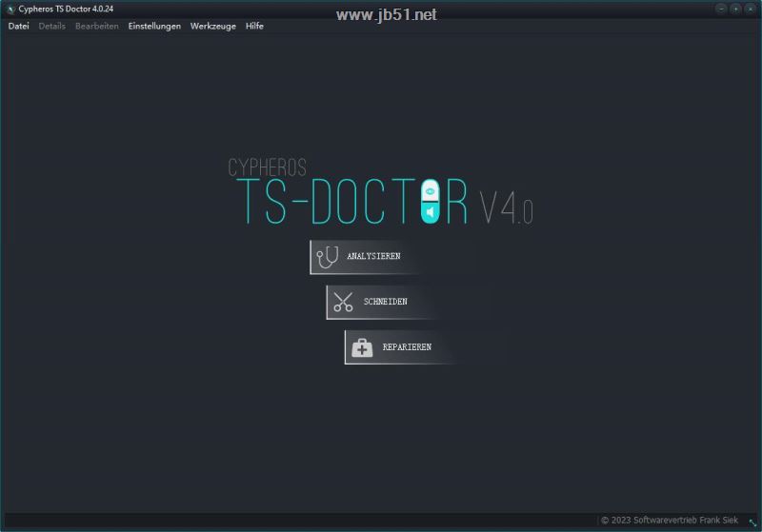Open the Hilfe menu
762x532 pixels.
(254, 27)
